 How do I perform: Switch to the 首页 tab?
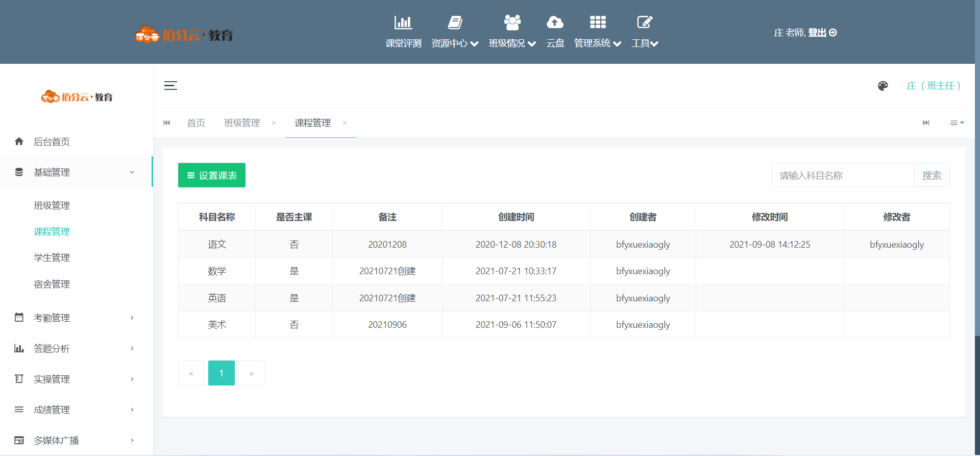[196, 123]
